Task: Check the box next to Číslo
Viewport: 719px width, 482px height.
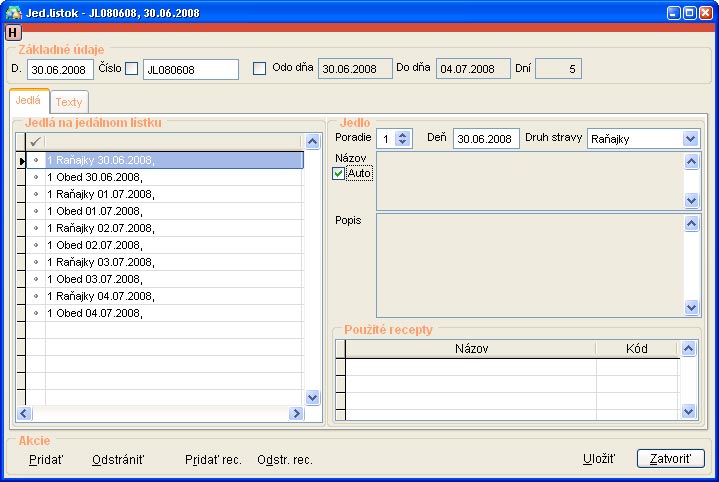Action: (x=131, y=69)
